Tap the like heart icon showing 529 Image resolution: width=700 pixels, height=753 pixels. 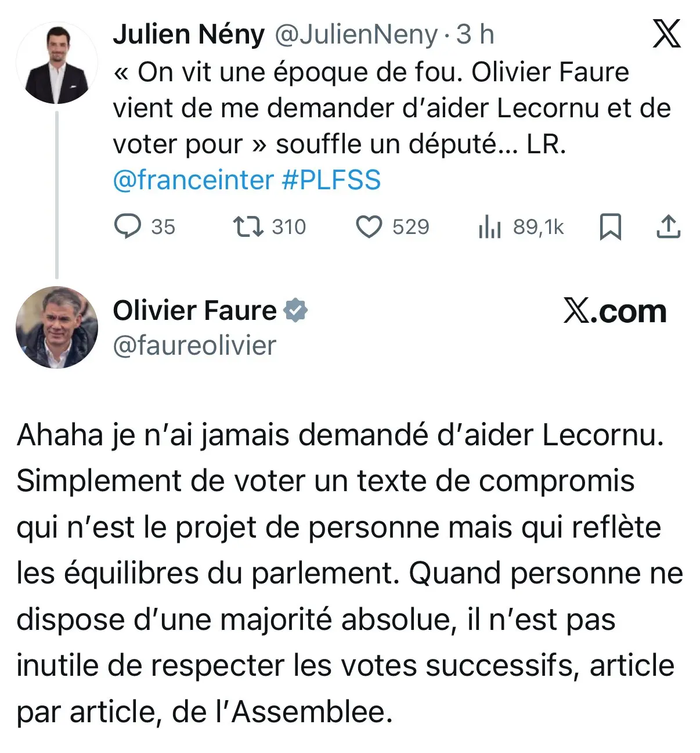click(x=370, y=227)
